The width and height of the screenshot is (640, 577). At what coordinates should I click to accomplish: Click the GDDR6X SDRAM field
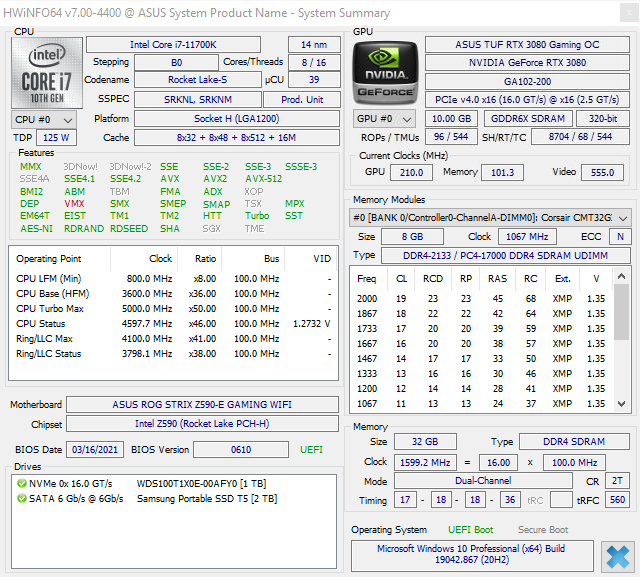tap(528, 119)
